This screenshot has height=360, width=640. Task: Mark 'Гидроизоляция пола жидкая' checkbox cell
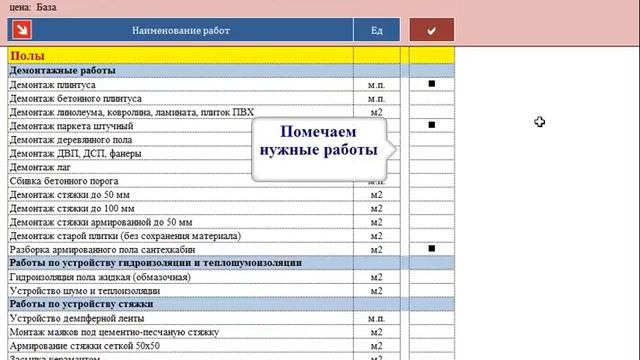click(431, 277)
